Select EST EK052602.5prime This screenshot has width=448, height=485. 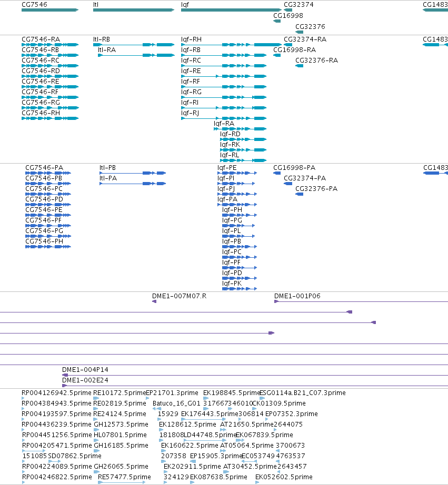coord(284,477)
